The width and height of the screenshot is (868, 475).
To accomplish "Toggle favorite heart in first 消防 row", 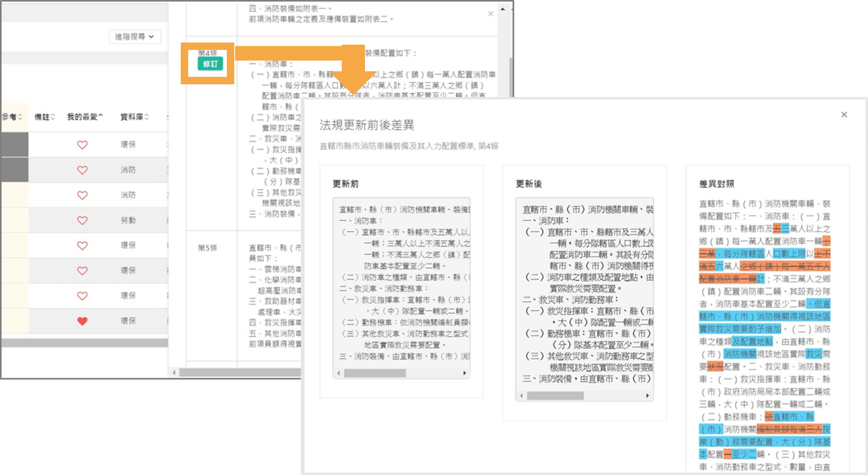I will point(82,170).
